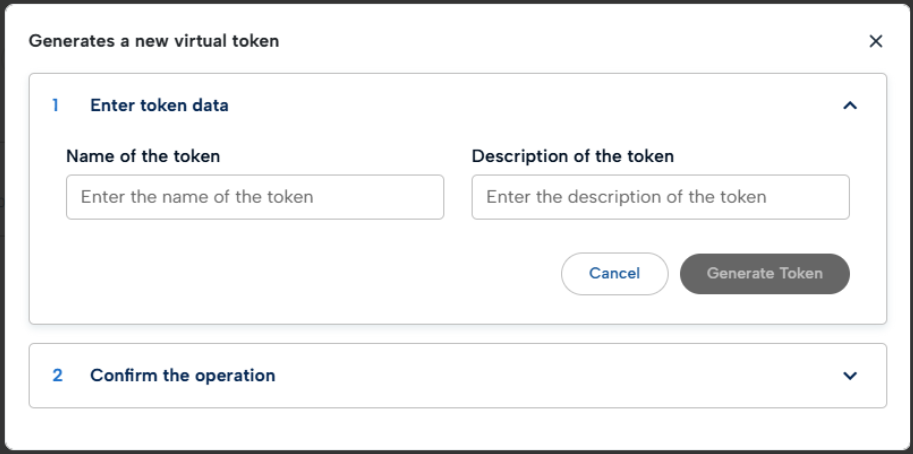Image resolution: width=913 pixels, height=454 pixels.
Task: Click the 'Generates a new virtual token' title
Action: pos(153,41)
